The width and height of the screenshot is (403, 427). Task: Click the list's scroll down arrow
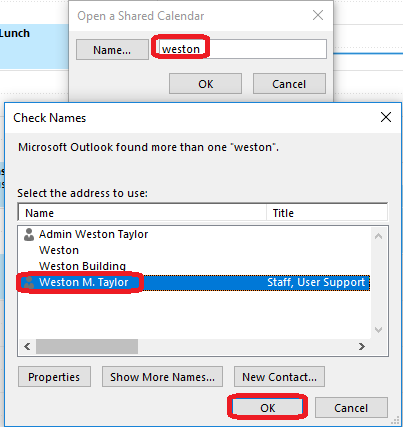click(378, 330)
